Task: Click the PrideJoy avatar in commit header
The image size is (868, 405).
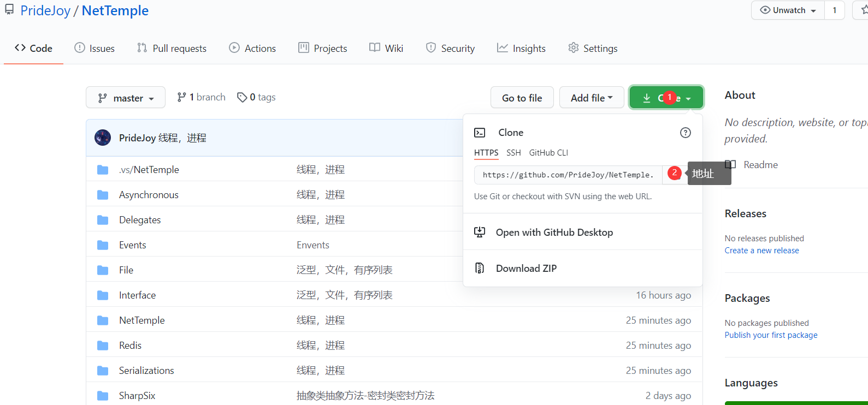Action: [103, 138]
